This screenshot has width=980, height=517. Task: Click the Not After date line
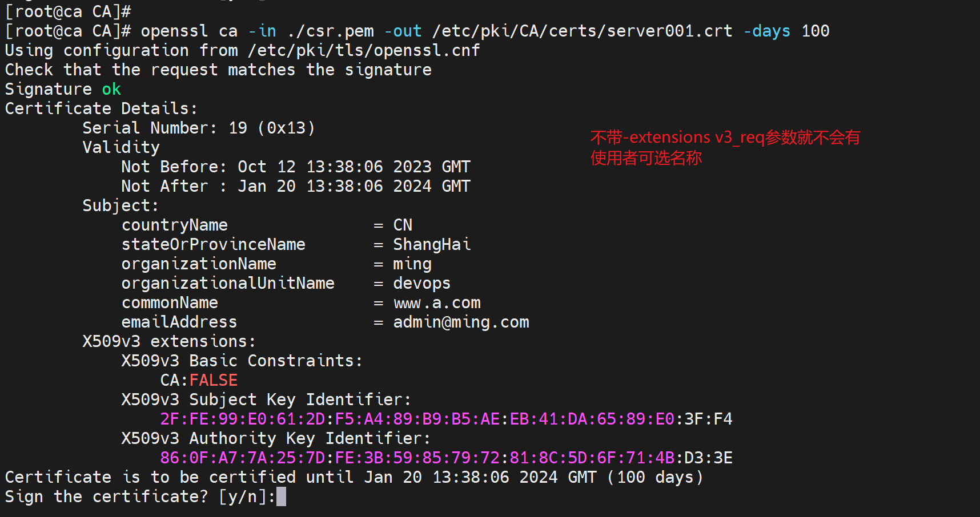[x=295, y=186]
